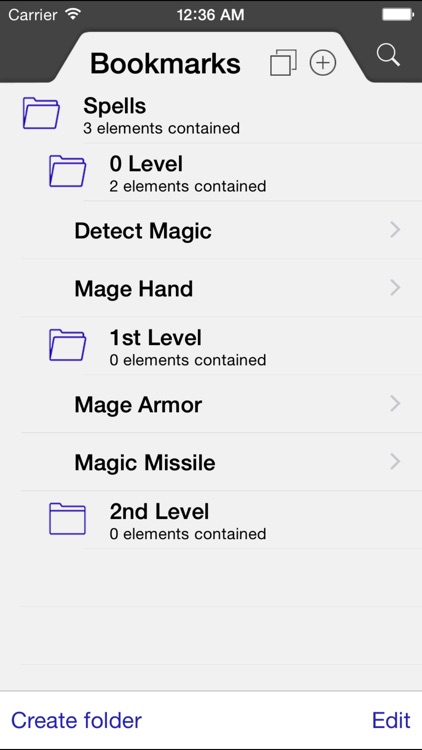The height and width of the screenshot is (750, 422).
Task: Check the battery indicator in status bar
Action: pos(398,15)
